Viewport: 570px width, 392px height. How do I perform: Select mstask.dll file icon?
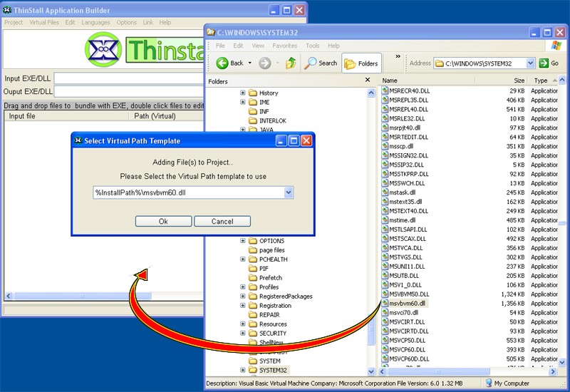point(385,192)
